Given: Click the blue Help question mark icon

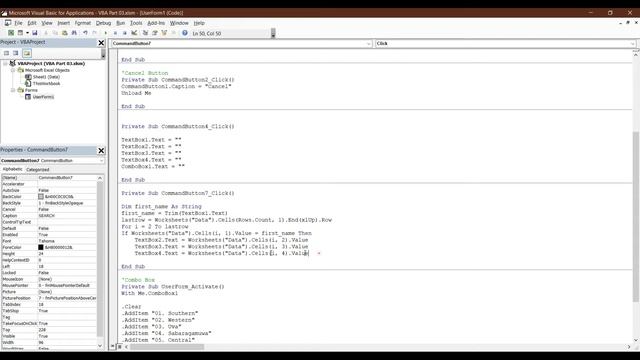Looking at the screenshot, I should (185, 33).
